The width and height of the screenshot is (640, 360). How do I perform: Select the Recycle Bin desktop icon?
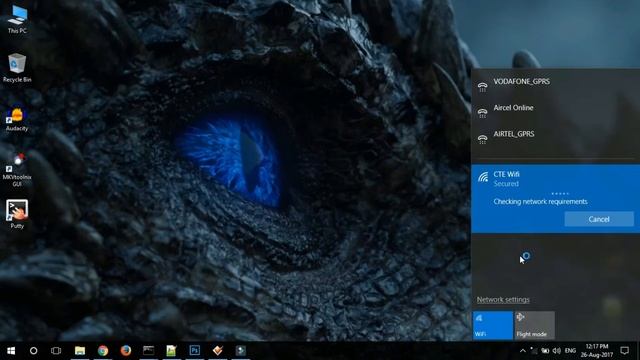coord(17,68)
